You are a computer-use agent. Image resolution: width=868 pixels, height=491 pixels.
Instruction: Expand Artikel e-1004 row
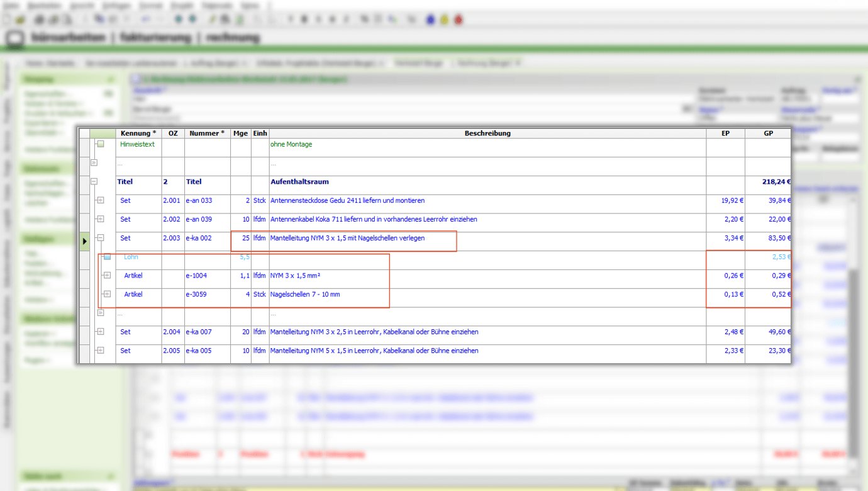point(107,275)
